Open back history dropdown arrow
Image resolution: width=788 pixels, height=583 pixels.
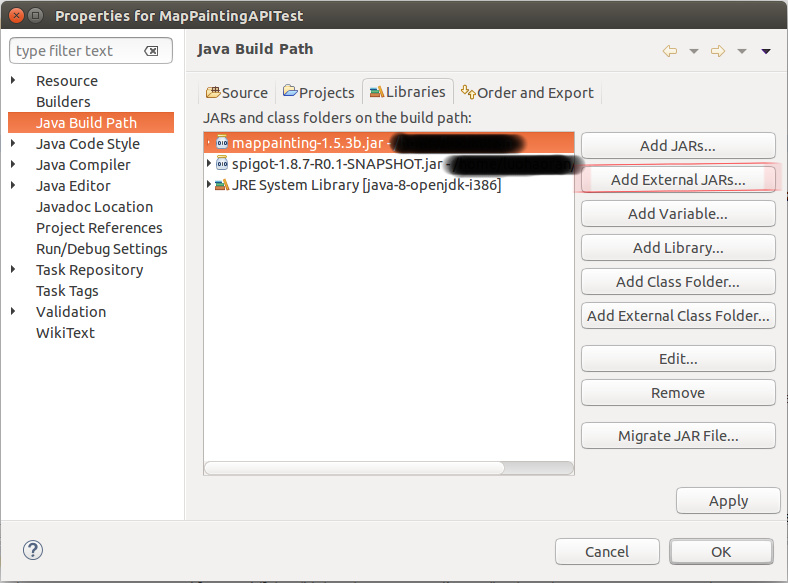pos(693,51)
